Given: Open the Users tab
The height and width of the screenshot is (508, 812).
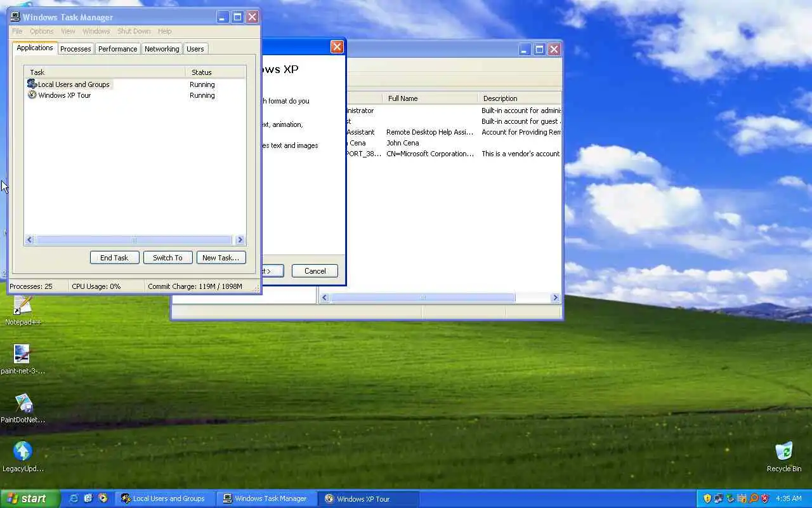Looking at the screenshot, I should pyautogui.click(x=195, y=49).
